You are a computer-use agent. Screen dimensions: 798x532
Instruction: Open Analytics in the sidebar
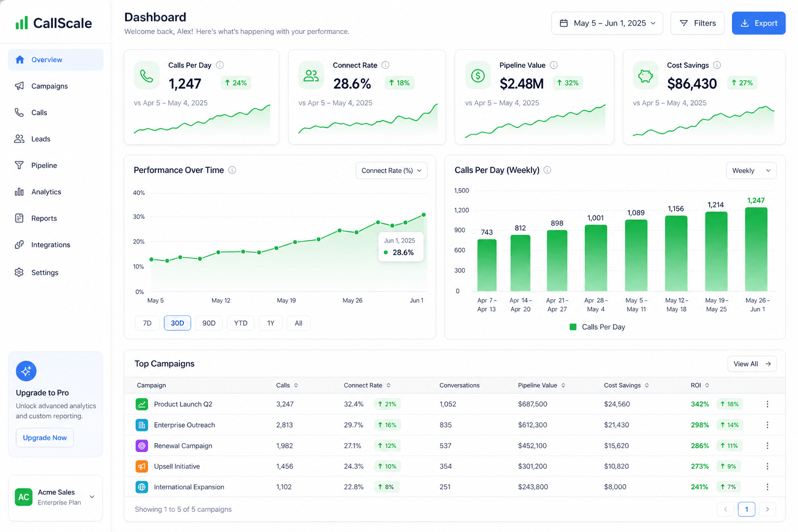pos(56,192)
